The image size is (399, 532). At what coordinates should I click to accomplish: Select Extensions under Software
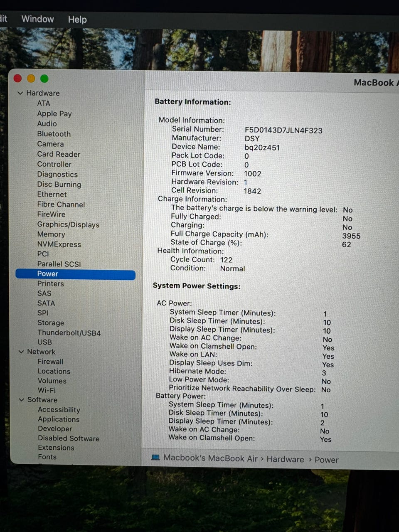(x=56, y=448)
